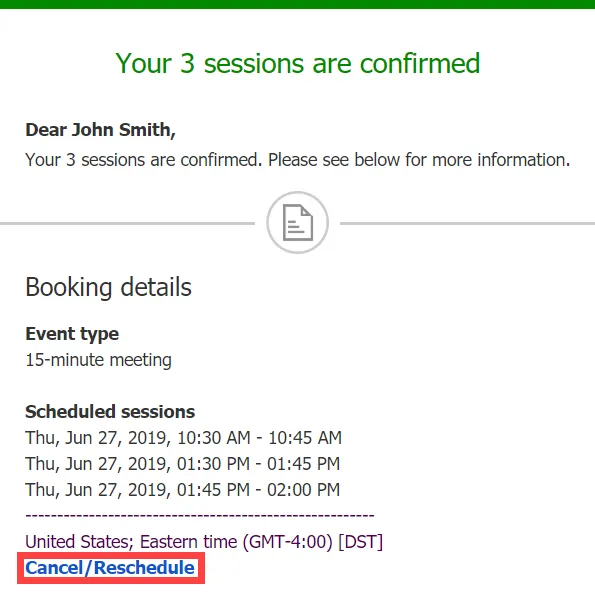Select the 10:30 AM - 10:45 AM session
The image size is (595, 601).
tap(183, 438)
